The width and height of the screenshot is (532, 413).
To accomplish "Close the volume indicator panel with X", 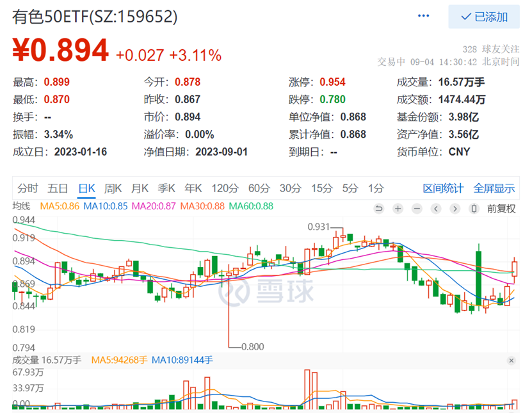I will pyautogui.click(x=512, y=360).
